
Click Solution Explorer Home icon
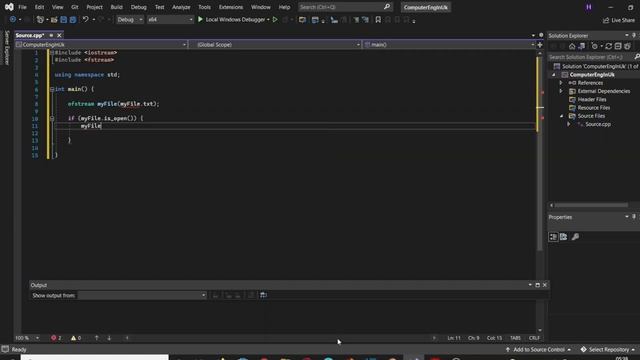pyautogui.click(x=572, y=46)
